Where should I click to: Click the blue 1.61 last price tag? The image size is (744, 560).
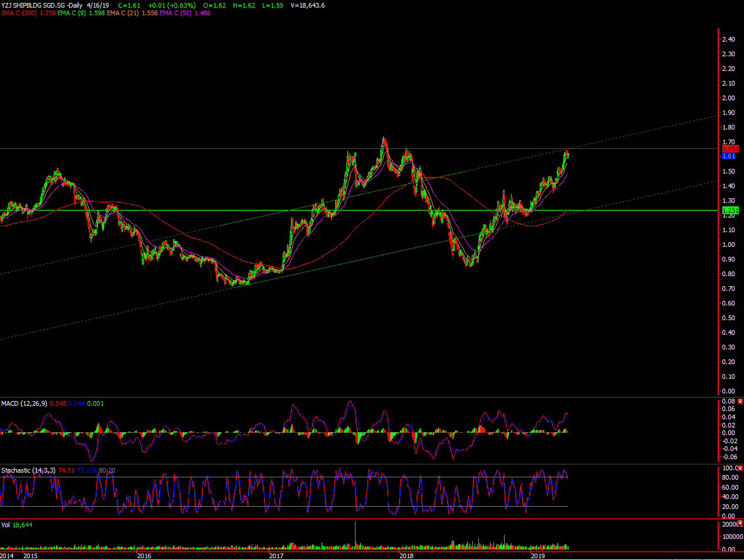coord(729,156)
